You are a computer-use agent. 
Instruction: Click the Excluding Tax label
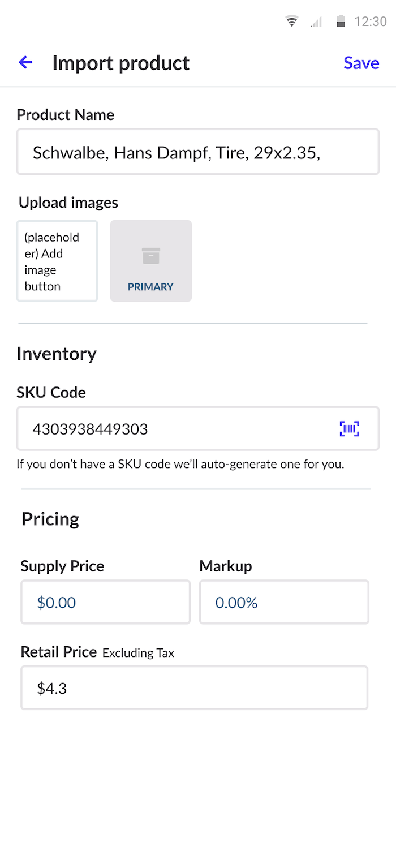point(138,653)
